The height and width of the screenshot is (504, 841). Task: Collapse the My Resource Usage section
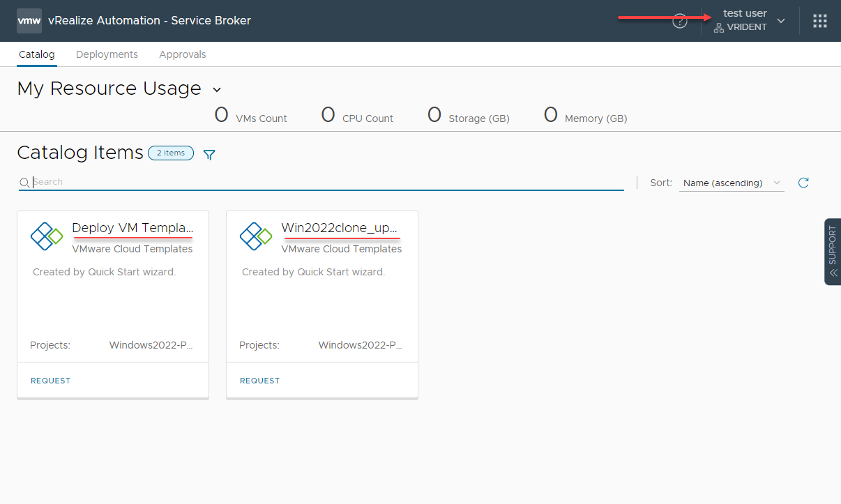[217, 90]
